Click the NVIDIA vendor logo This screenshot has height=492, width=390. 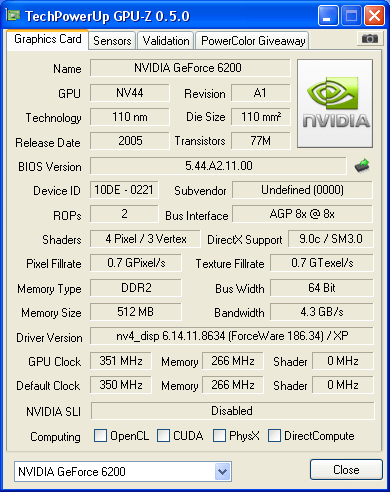coord(335,104)
